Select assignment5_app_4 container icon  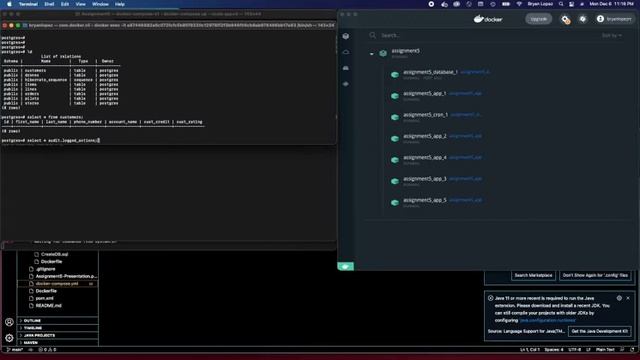[x=395, y=160]
